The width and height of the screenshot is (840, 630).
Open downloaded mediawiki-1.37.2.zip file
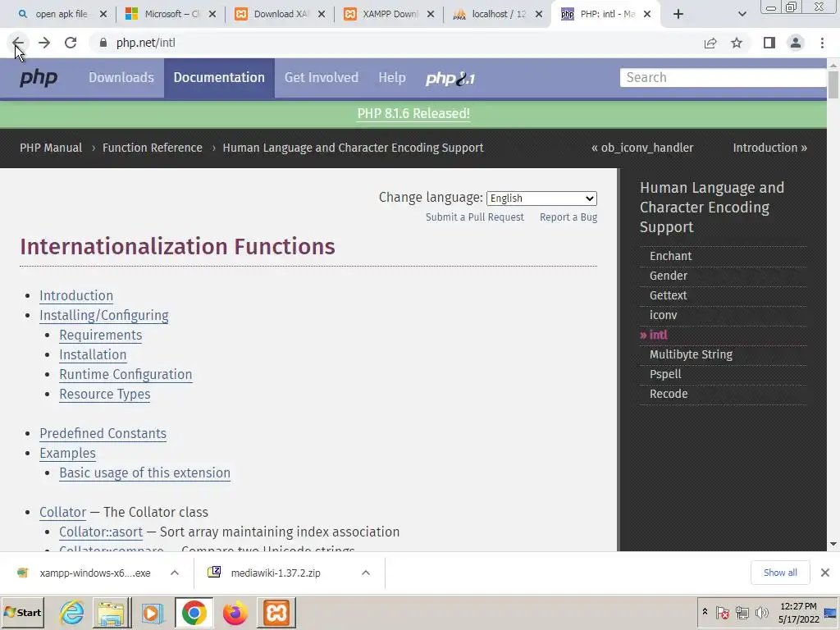[x=276, y=573]
